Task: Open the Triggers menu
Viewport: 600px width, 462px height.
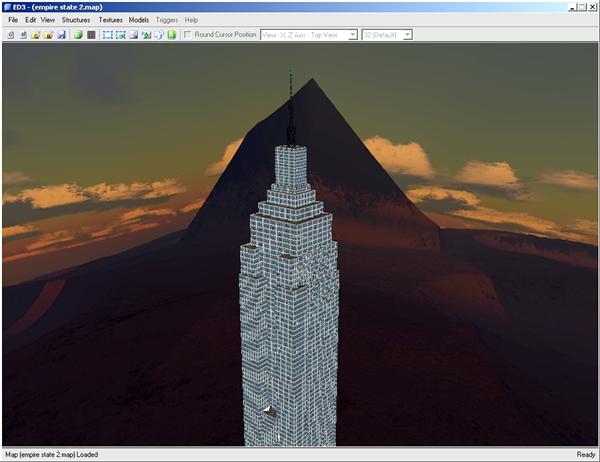Action: coord(167,20)
